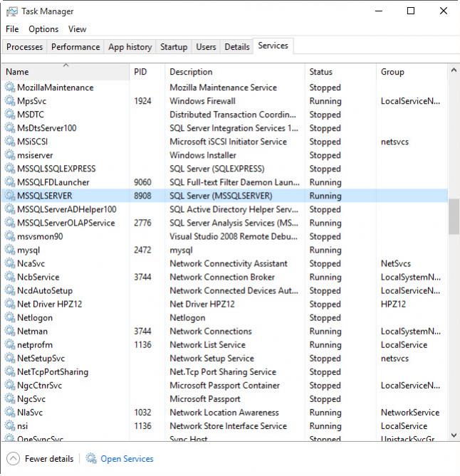Click NetSvcs group cell for NcaSvc
This screenshot has height=476, width=460.
pyautogui.click(x=396, y=263)
